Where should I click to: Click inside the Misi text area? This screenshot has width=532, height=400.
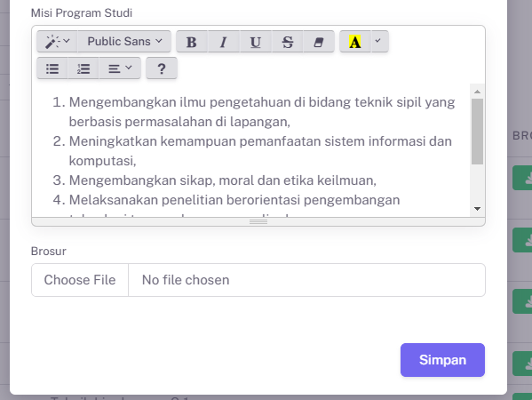coord(251,150)
